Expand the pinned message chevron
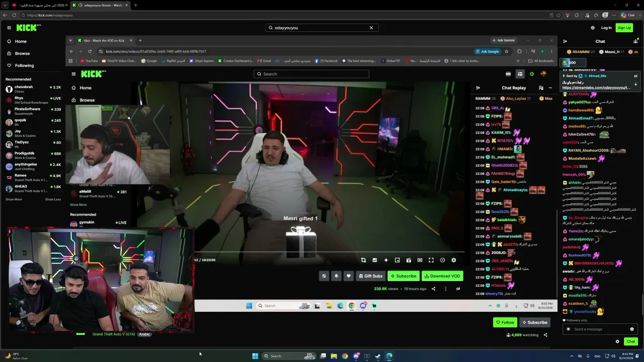Screen dimensions: 644x362 (636, 84)
